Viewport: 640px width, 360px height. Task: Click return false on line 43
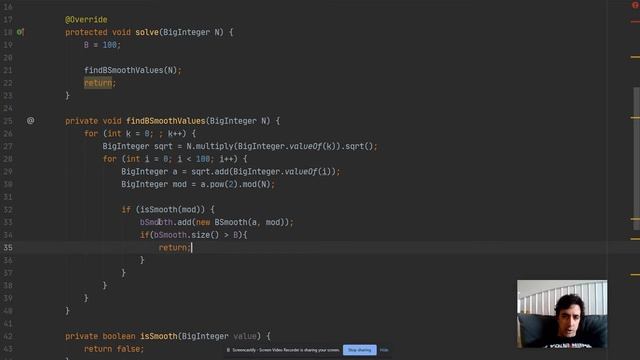[x=113, y=349]
